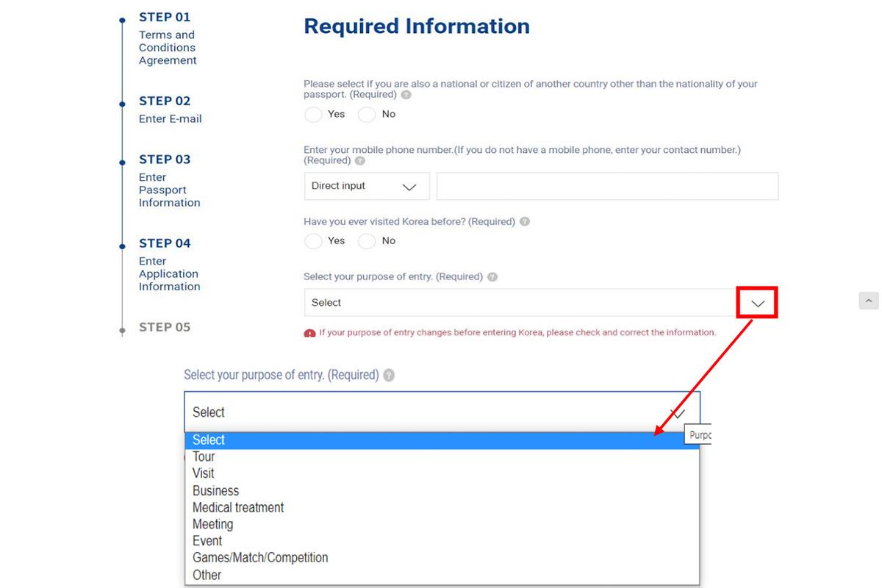
Task: Click the mobile phone number text field
Action: [x=607, y=187]
